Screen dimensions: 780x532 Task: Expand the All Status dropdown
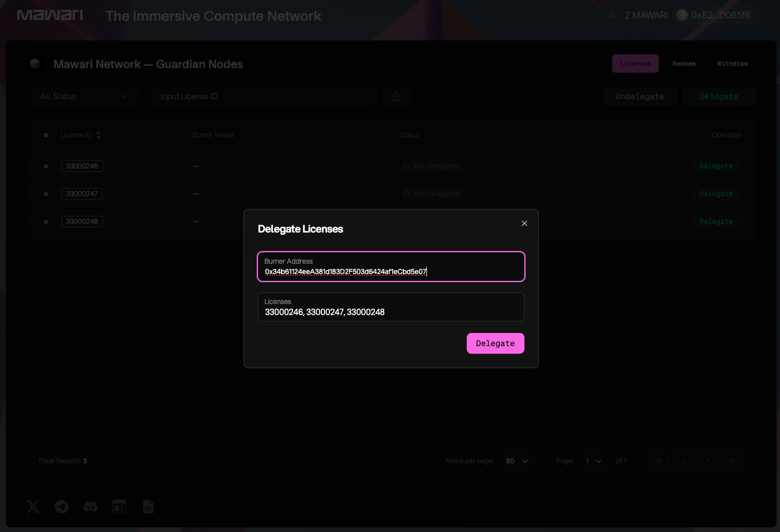coord(83,96)
